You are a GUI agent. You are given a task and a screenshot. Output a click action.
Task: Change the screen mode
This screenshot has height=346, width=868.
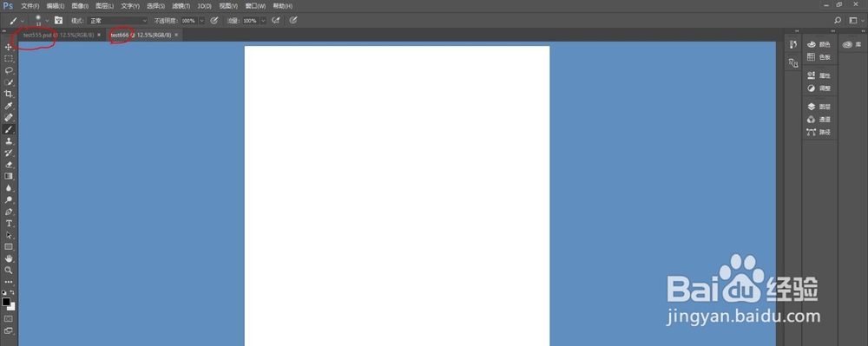(9, 331)
